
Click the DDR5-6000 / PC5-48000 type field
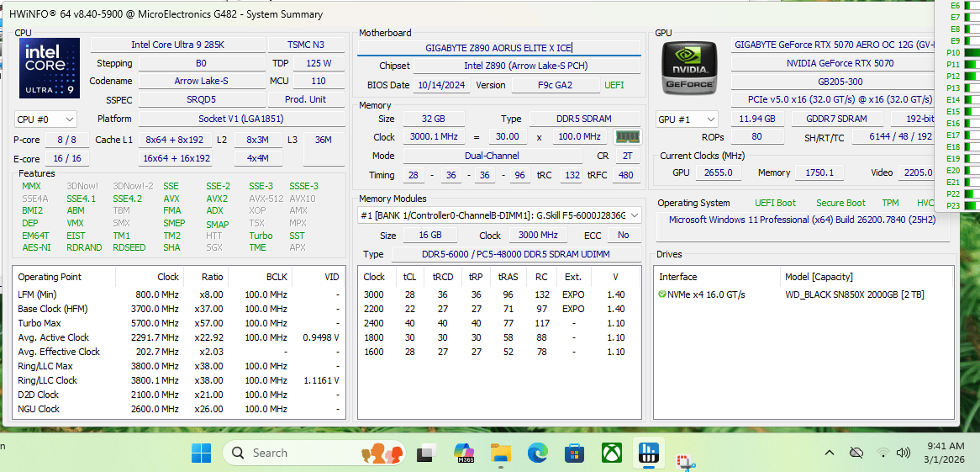coord(515,254)
